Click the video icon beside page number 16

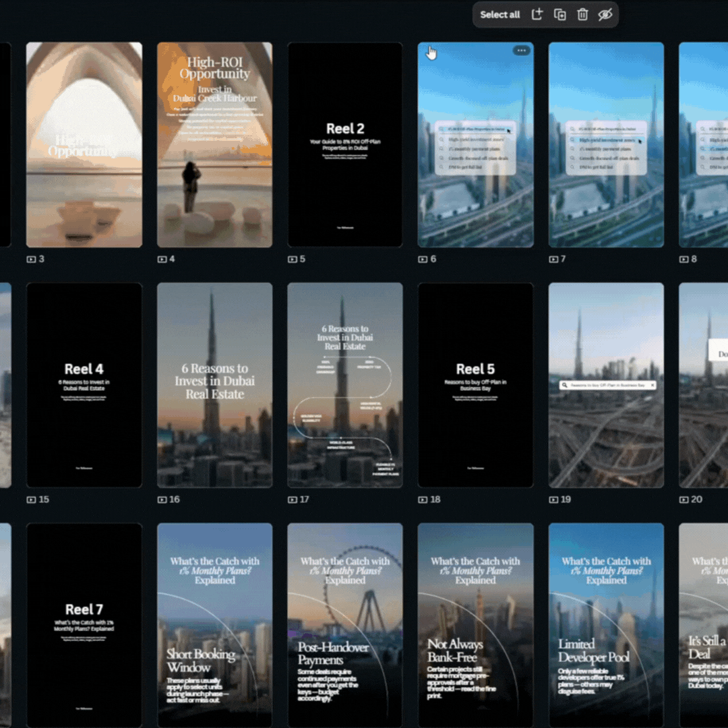tap(162, 499)
